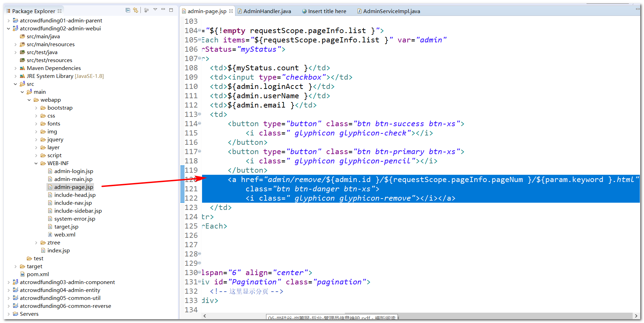The width and height of the screenshot is (644, 323).
Task: Select include-sidebar.jsp in the tree
Action: tap(78, 211)
